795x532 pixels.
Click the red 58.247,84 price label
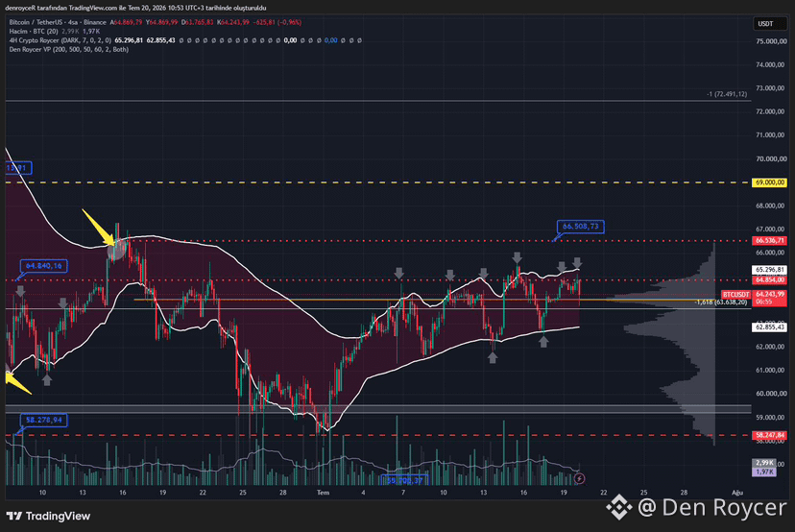pos(769,435)
